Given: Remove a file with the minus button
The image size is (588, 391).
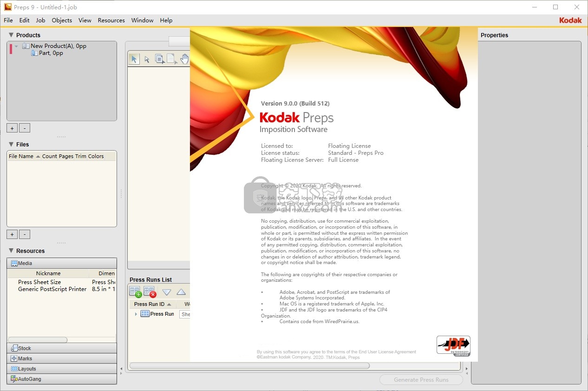Looking at the screenshot, I should tap(25, 234).
